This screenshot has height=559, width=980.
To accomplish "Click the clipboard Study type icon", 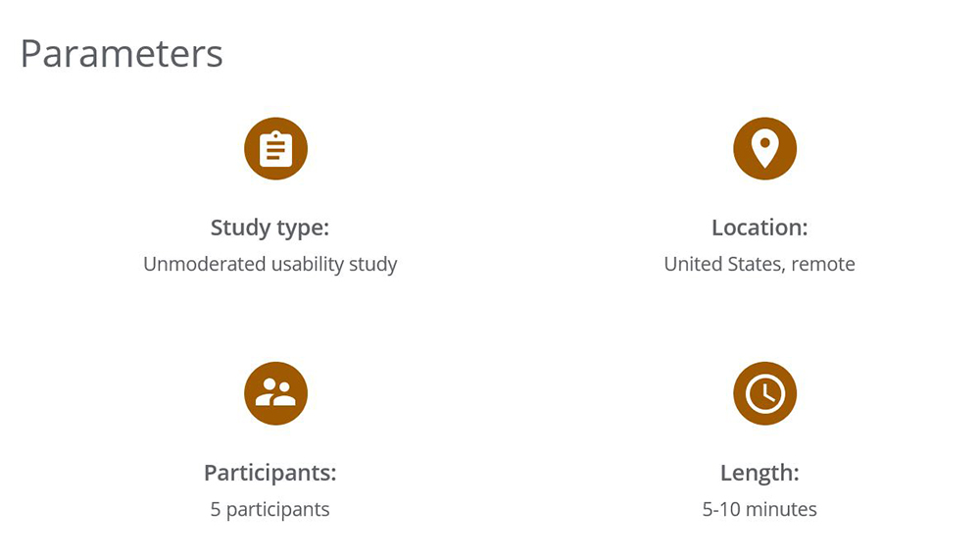I will [275, 149].
